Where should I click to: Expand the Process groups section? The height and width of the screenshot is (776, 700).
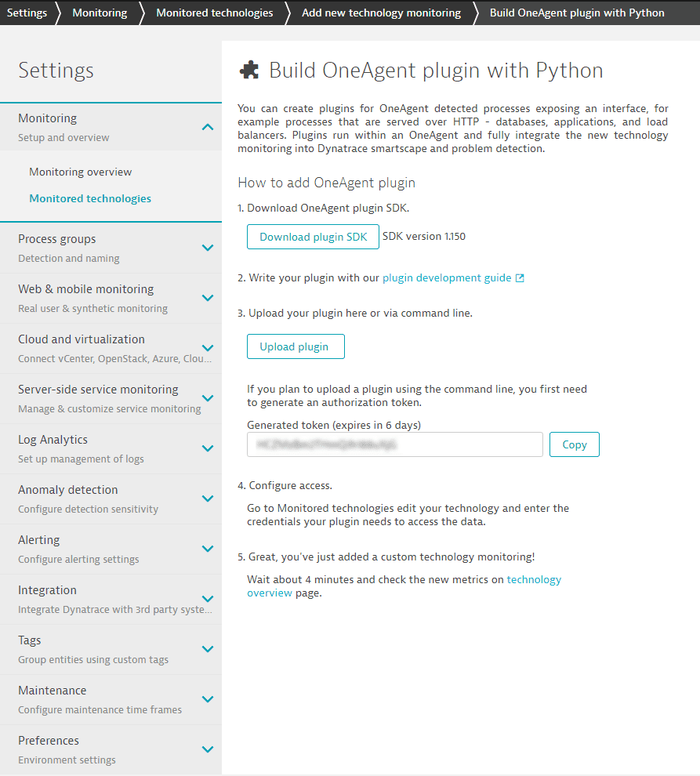tap(208, 248)
